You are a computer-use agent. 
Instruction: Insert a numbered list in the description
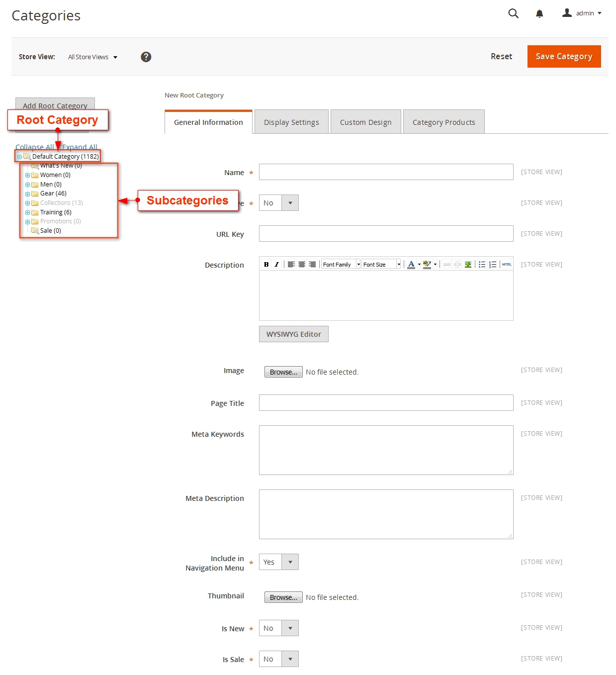493,265
